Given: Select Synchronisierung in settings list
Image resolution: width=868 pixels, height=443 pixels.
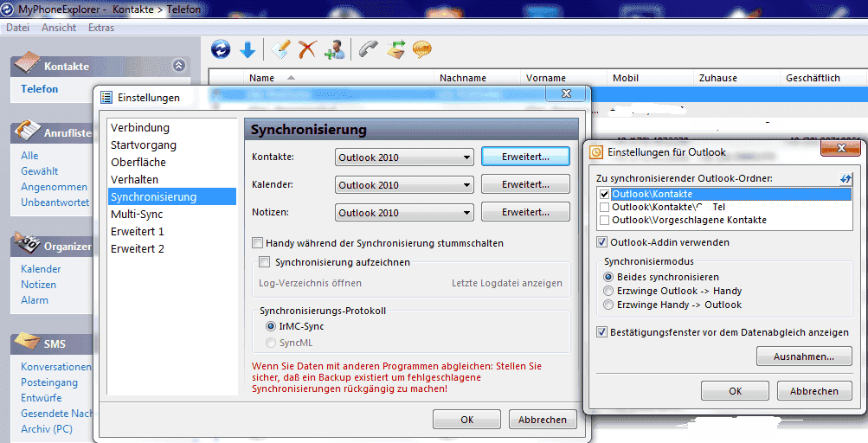Looking at the screenshot, I should tap(172, 196).
